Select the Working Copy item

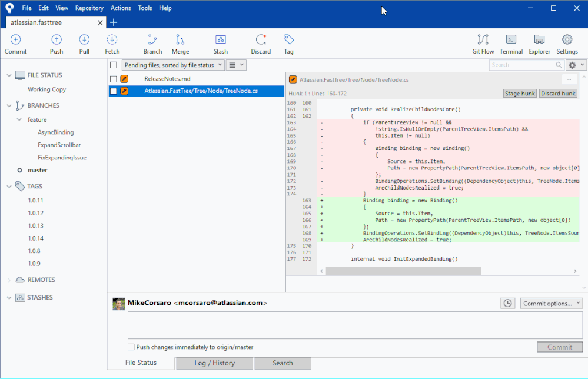pos(47,89)
